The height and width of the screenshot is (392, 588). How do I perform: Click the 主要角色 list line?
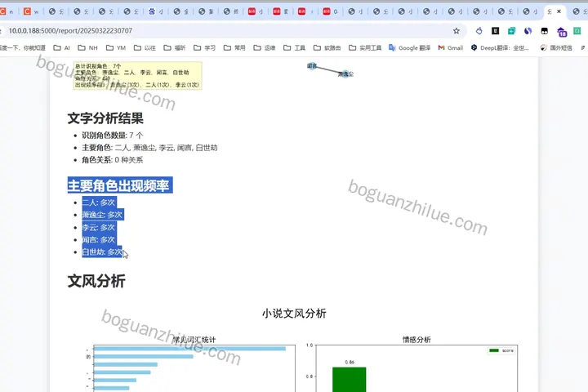149,148
